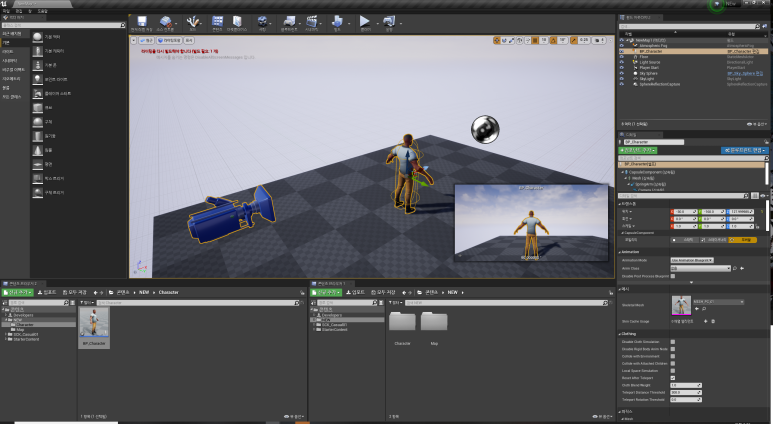Click the Perspective view button in viewport
The height and width of the screenshot is (424, 773).
pyautogui.click(x=146, y=40)
